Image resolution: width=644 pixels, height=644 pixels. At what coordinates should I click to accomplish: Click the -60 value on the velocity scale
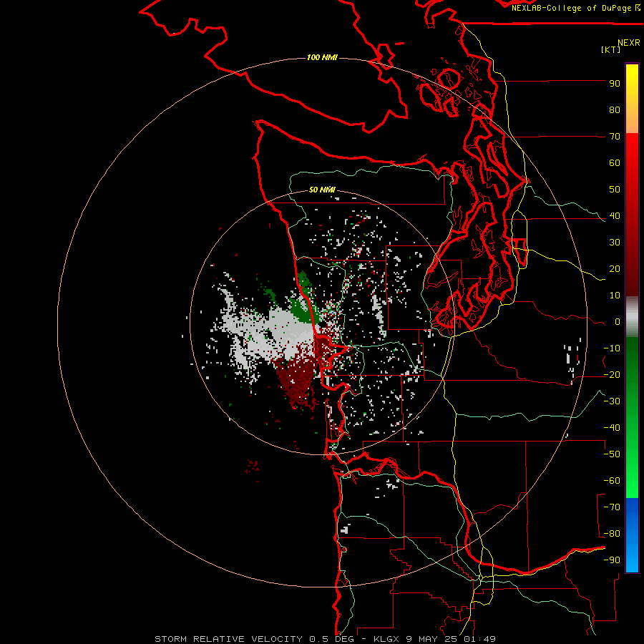tap(612, 481)
